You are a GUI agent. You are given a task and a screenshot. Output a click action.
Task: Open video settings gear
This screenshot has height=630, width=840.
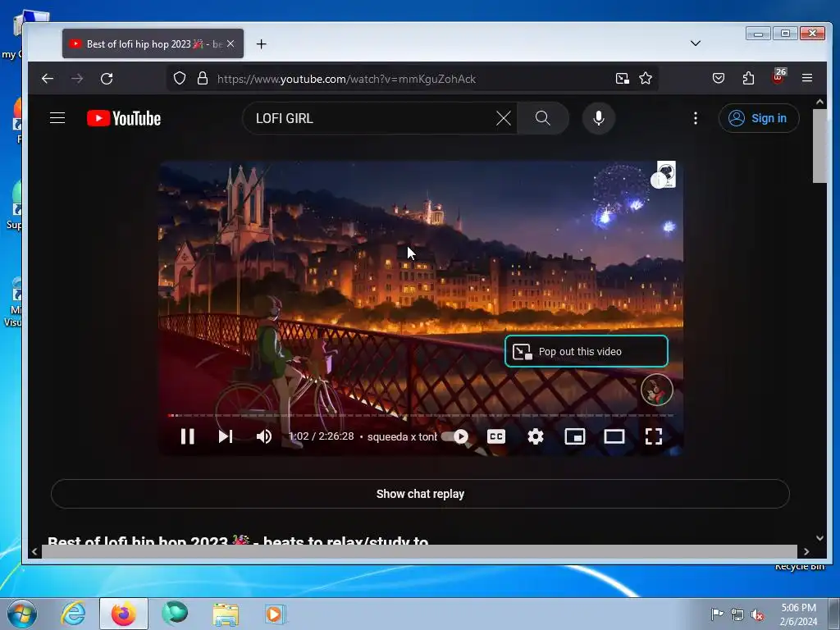tap(535, 436)
